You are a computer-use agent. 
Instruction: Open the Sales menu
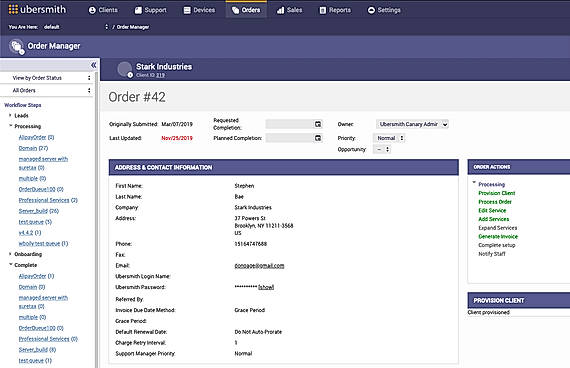pos(289,10)
